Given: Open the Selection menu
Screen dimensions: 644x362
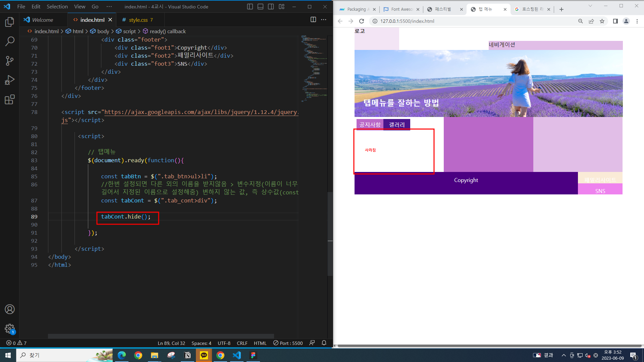Looking at the screenshot, I should coord(57,7).
